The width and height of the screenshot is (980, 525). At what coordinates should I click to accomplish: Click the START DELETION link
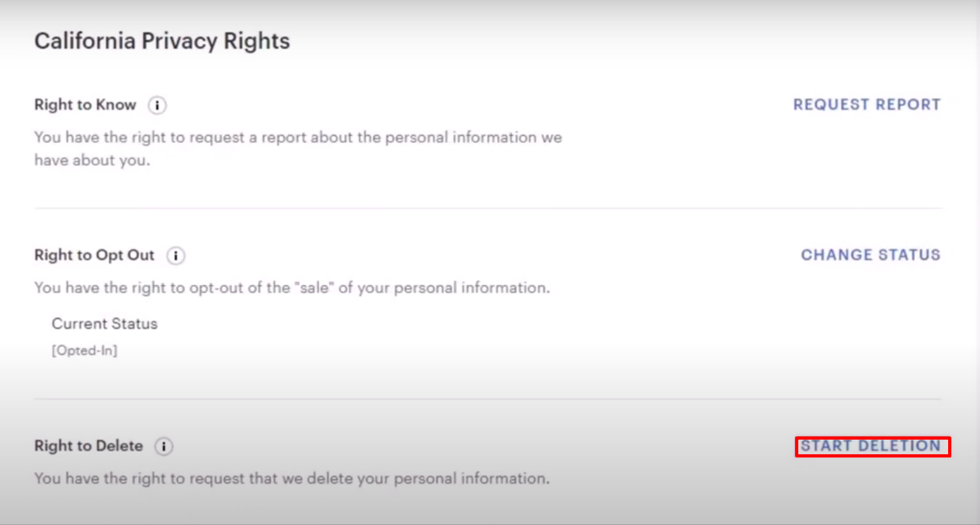point(870,446)
